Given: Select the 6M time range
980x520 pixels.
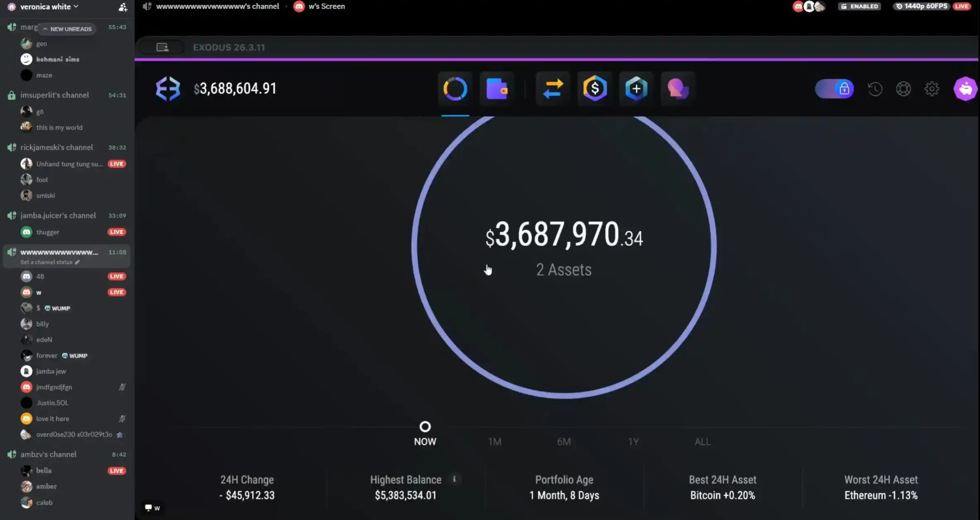Looking at the screenshot, I should click(x=564, y=441).
